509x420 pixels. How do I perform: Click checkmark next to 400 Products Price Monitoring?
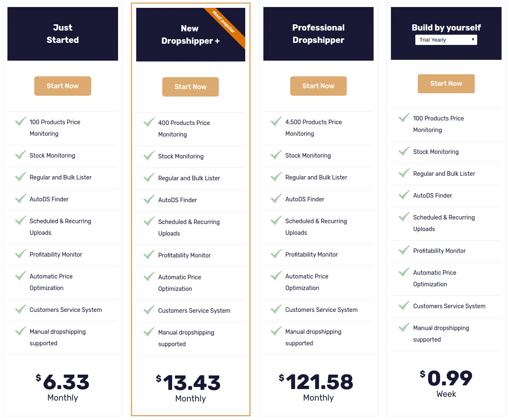(x=149, y=122)
